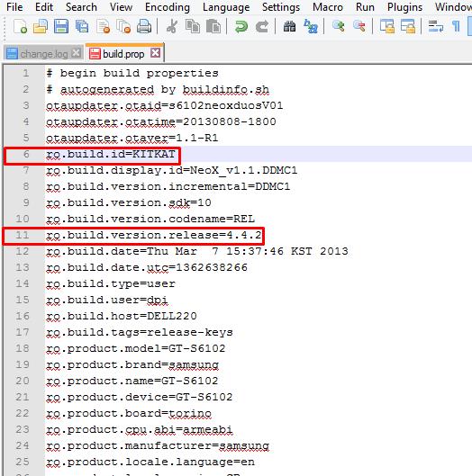Click the line ro.product.board=torino
The width and height of the screenshot is (472, 476).
[x=129, y=414]
